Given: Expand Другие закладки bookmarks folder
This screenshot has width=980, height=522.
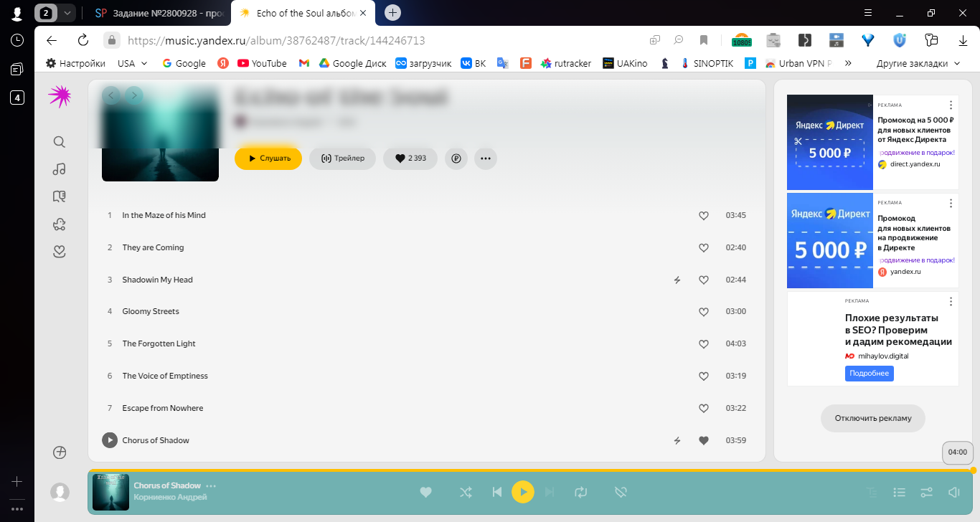Looking at the screenshot, I should pos(918,63).
